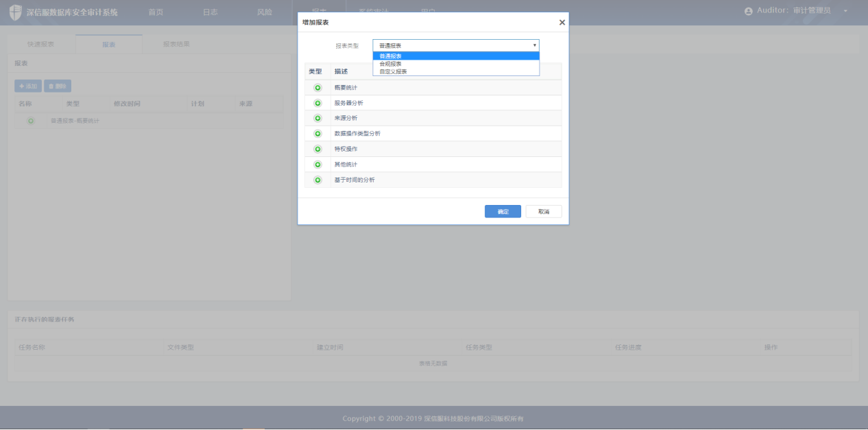Go to 日志 in the top navigation
The image size is (868, 430).
[x=210, y=12]
